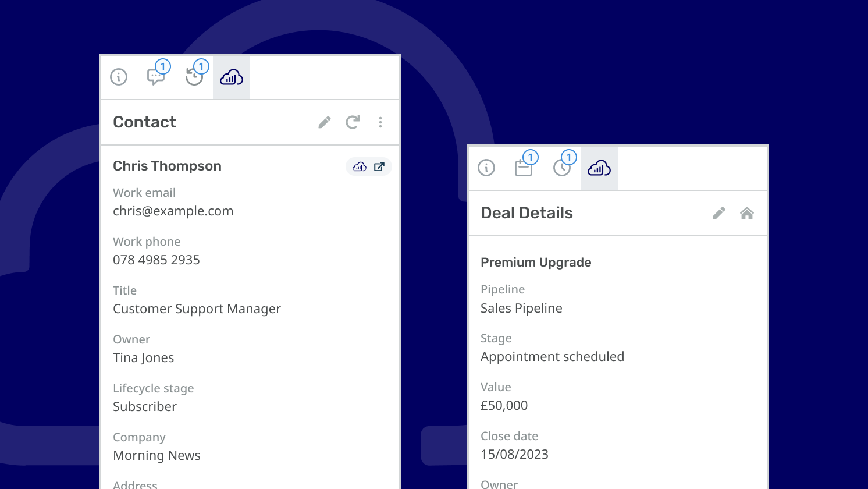
Task: Click the company name Morning News
Action: pyautogui.click(x=156, y=455)
